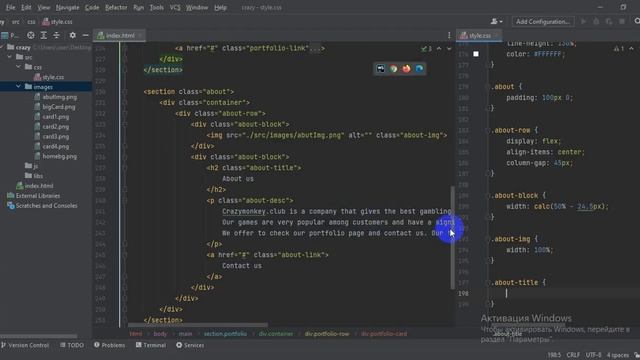The image size is (640, 360).
Task: Select index.html in project tree
Action: click(x=35, y=186)
